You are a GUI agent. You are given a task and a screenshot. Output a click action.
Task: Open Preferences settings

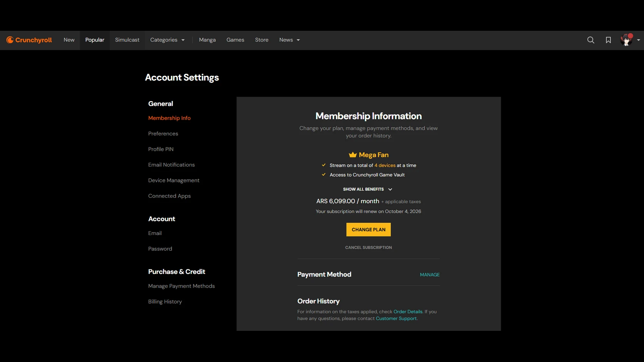[163, 134]
